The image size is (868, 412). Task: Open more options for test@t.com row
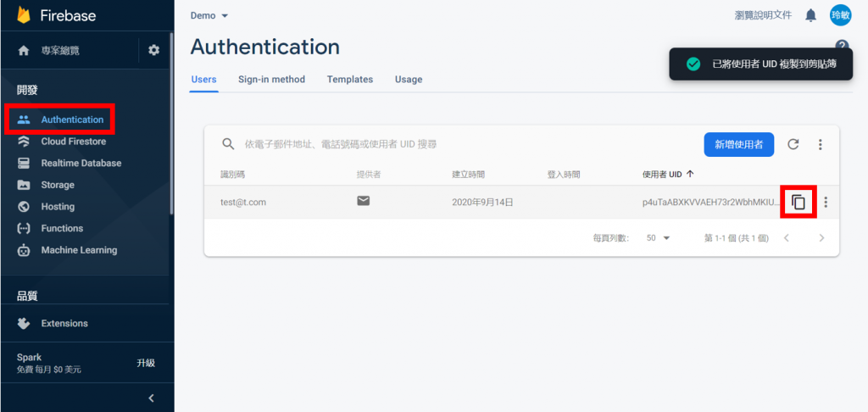(826, 202)
